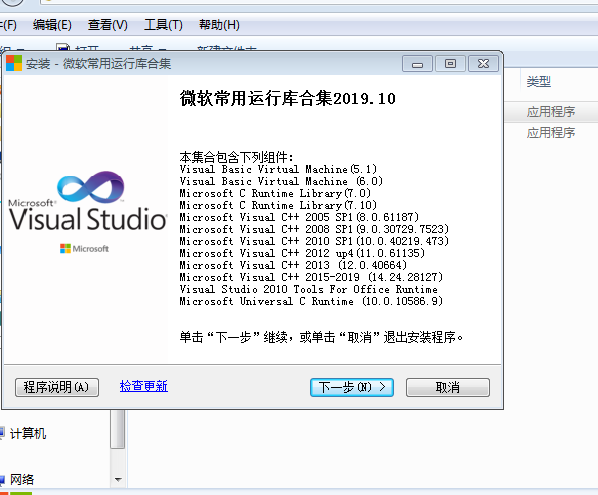Click the line Visual Basic Virtual Machine (6.0)
Screen dimensions: 598x495
[281, 181]
